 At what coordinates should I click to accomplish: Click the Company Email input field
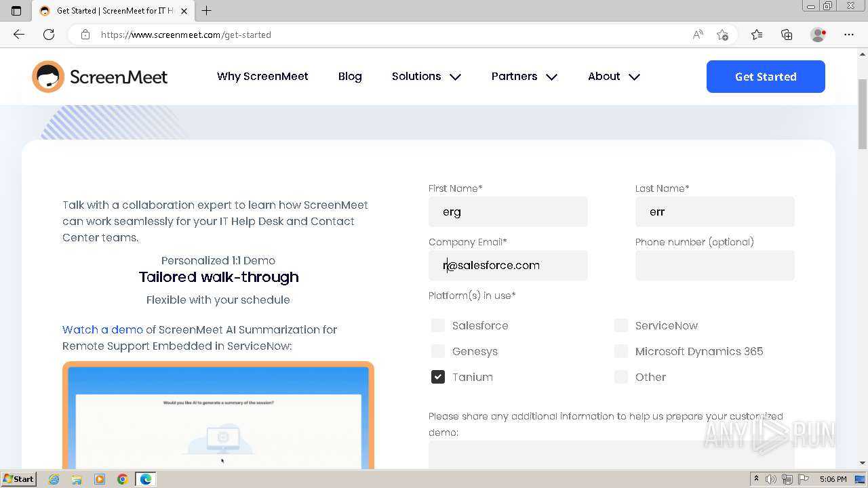(508, 265)
